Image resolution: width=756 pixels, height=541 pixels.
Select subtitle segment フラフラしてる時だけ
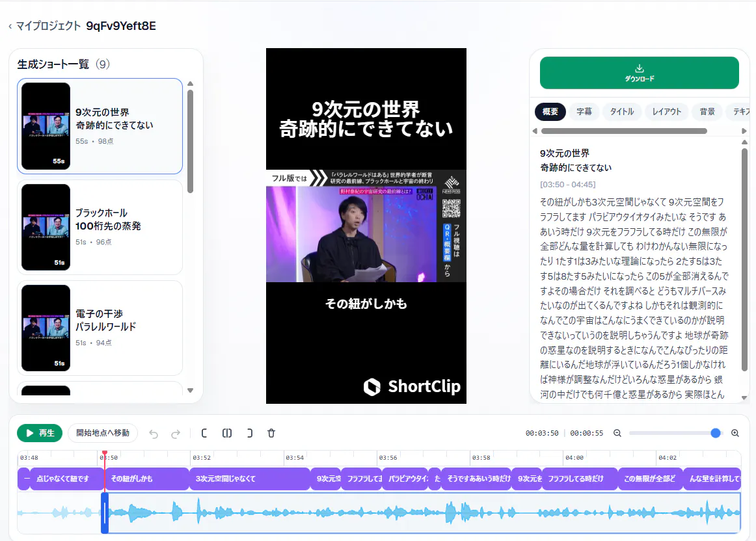[580, 479]
